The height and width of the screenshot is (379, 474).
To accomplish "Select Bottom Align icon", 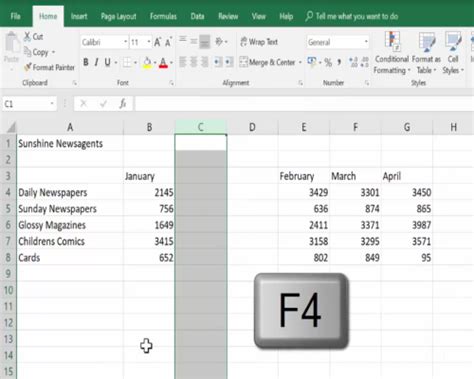I will tap(205, 42).
